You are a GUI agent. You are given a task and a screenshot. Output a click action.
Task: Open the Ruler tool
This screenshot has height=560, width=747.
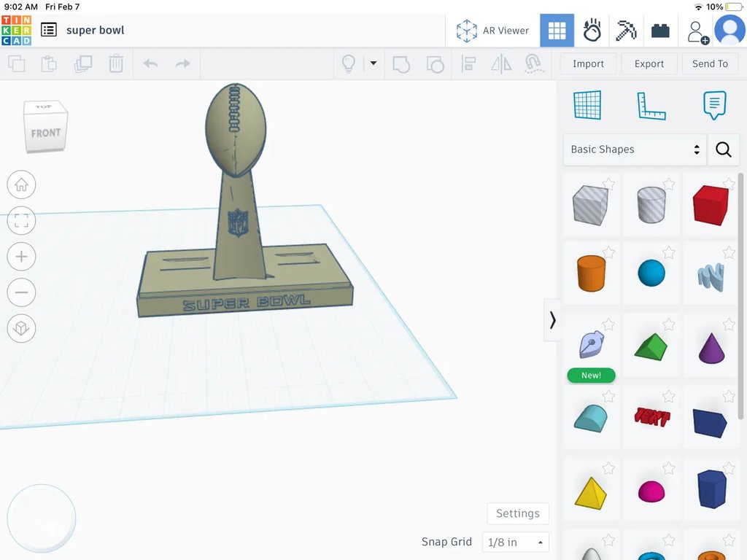(x=651, y=106)
